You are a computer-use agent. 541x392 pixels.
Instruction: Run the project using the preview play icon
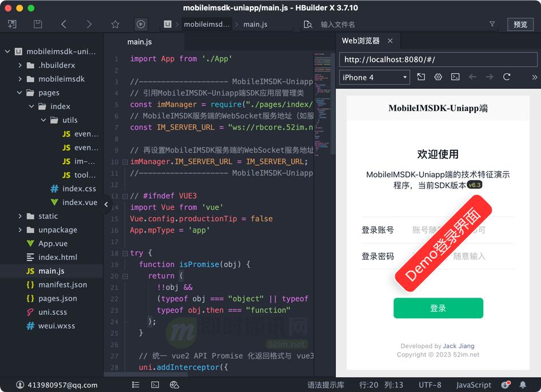[141, 24]
